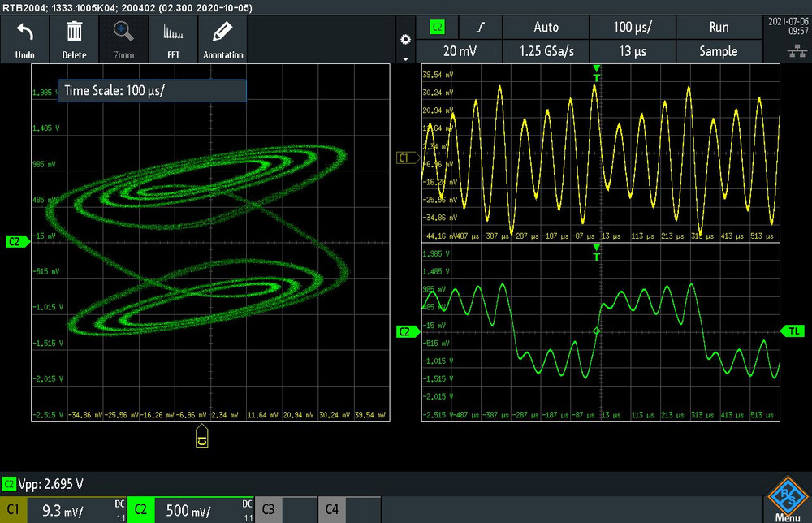Click the network connection status icon
812x523 pixels.
tap(797, 50)
